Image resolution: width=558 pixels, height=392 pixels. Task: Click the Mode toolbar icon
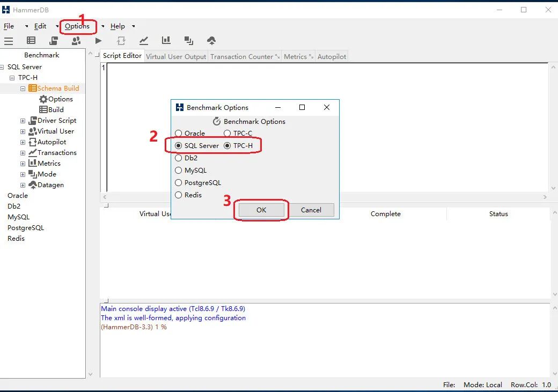point(189,41)
